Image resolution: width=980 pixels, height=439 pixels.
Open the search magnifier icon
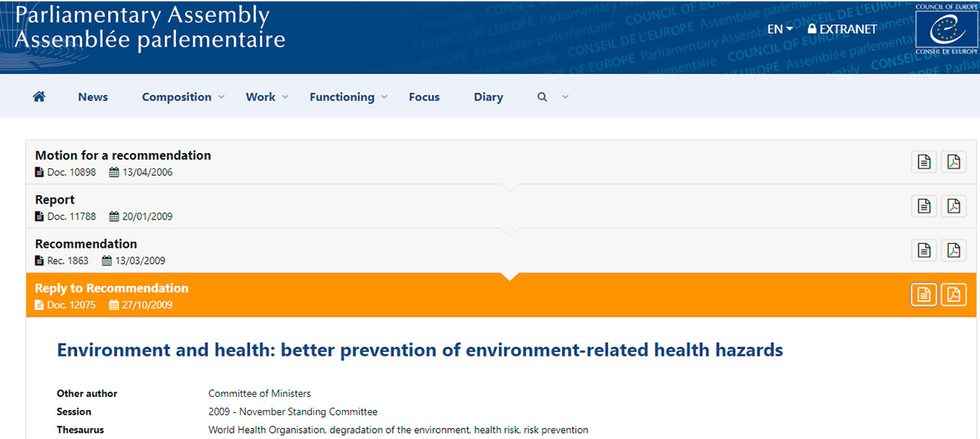(x=542, y=97)
